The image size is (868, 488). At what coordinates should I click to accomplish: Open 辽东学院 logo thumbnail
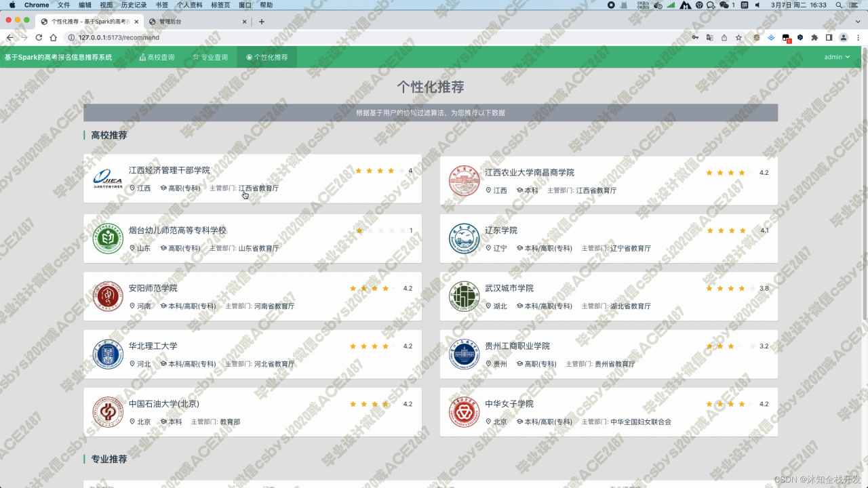(x=464, y=239)
